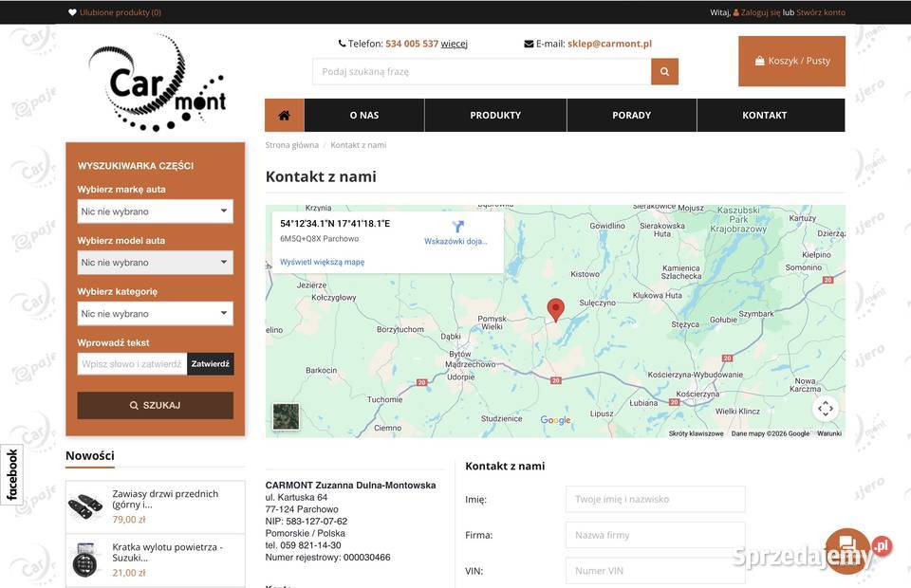Viewport: 911px width, 588px height.
Task: Click the Zaloguj się link
Action: 760,12
